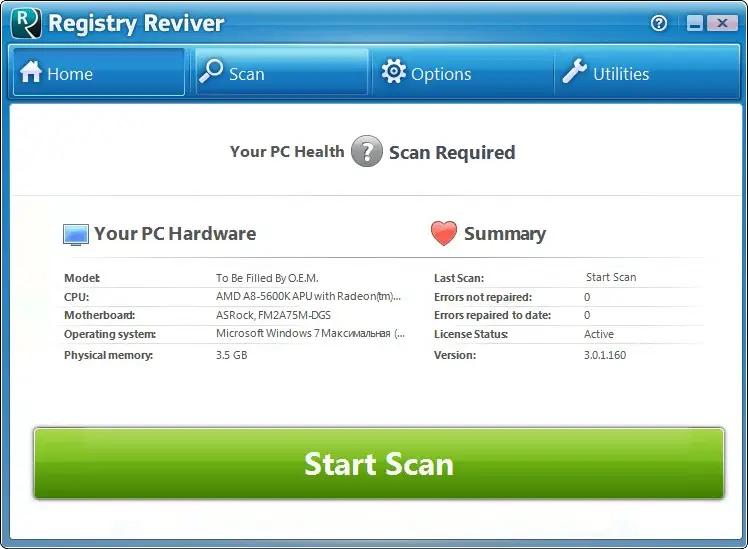Click the Options gear icon

(x=394, y=72)
